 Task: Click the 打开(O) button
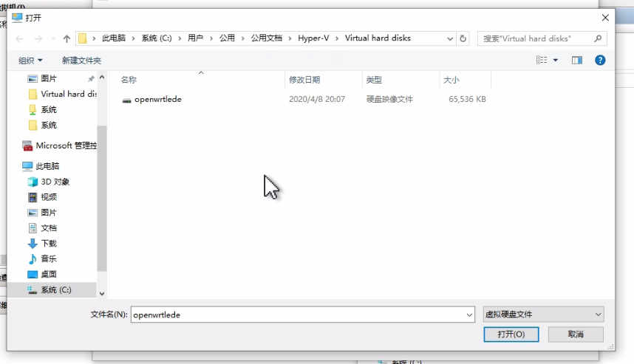511,334
